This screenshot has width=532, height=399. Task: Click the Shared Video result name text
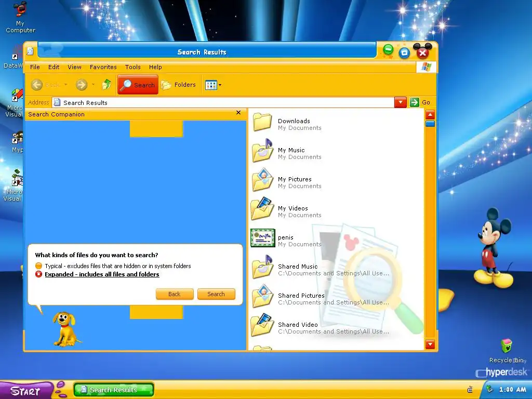coord(298,325)
